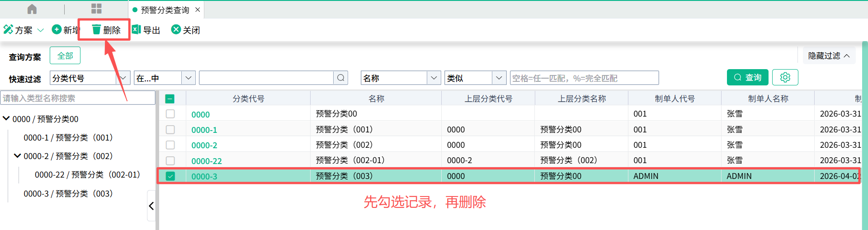The image size is (868, 230).
Task: Open the 0000-22 classification code link
Action: click(206, 161)
